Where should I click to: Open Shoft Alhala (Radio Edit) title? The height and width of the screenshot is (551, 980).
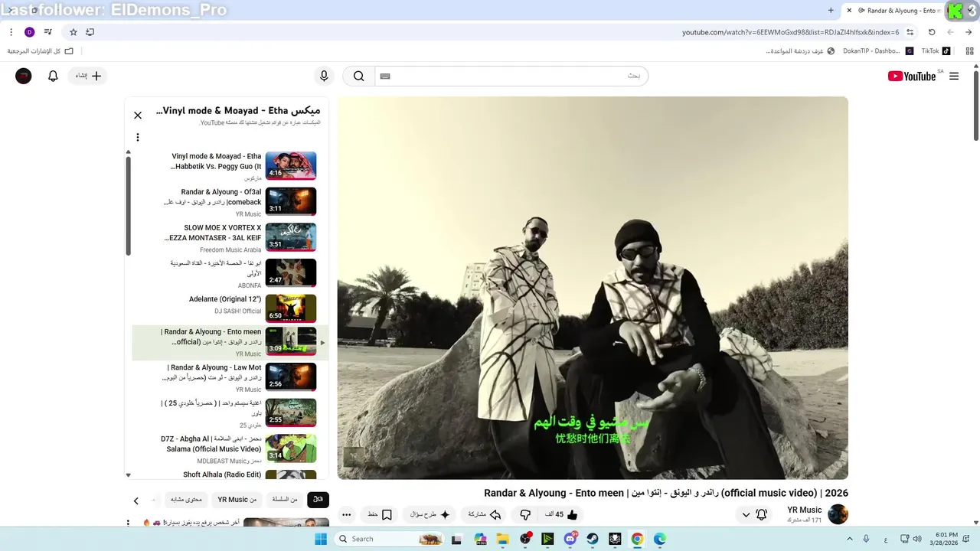[222, 474]
